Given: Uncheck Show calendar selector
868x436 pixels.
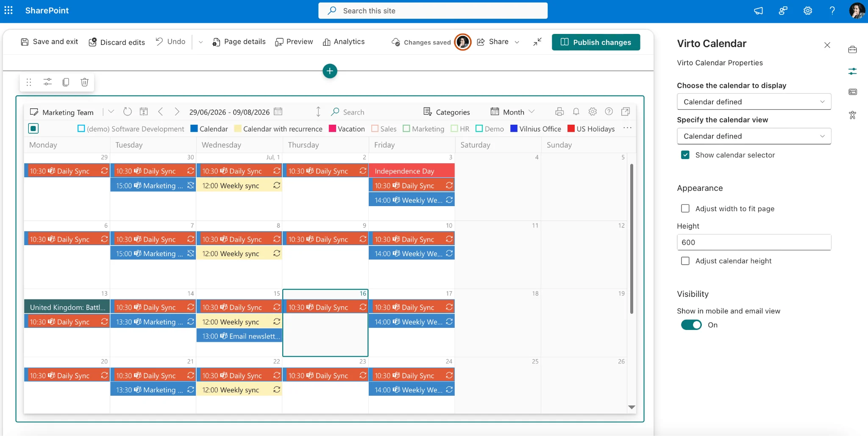Looking at the screenshot, I should (x=685, y=155).
